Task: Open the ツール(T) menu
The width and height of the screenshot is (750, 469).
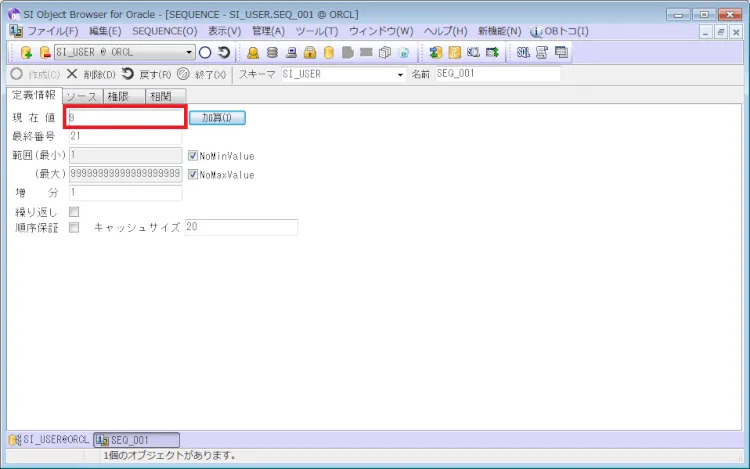Action: [317, 32]
